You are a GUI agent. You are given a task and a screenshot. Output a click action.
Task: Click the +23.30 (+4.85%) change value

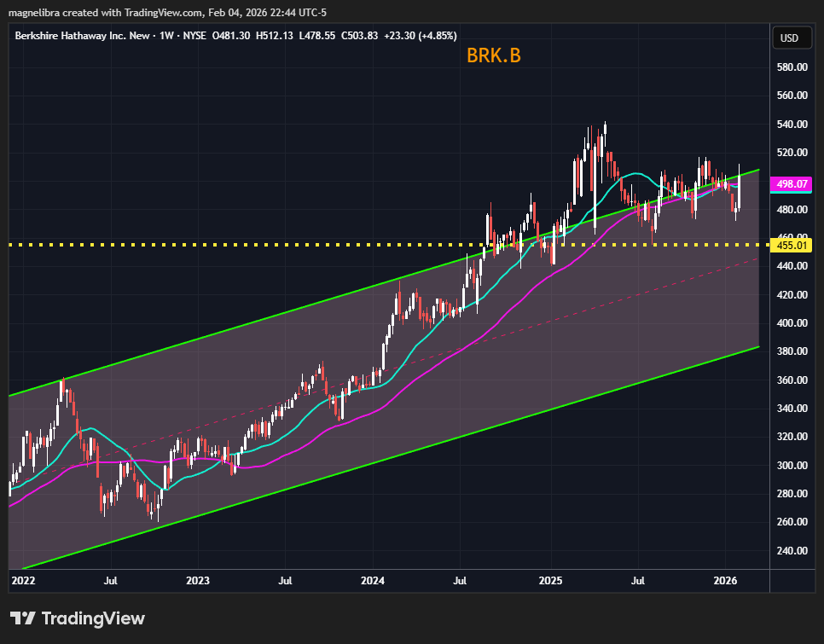(x=421, y=36)
